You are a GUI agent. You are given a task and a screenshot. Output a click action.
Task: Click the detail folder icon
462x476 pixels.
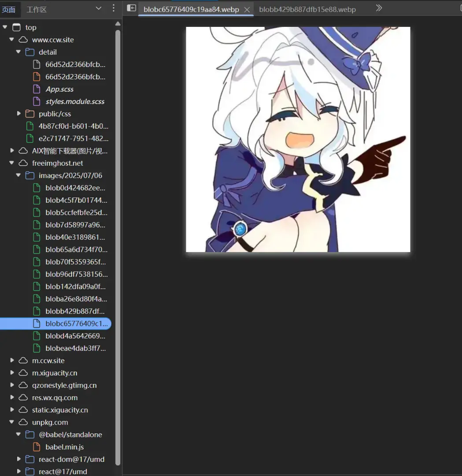30,52
